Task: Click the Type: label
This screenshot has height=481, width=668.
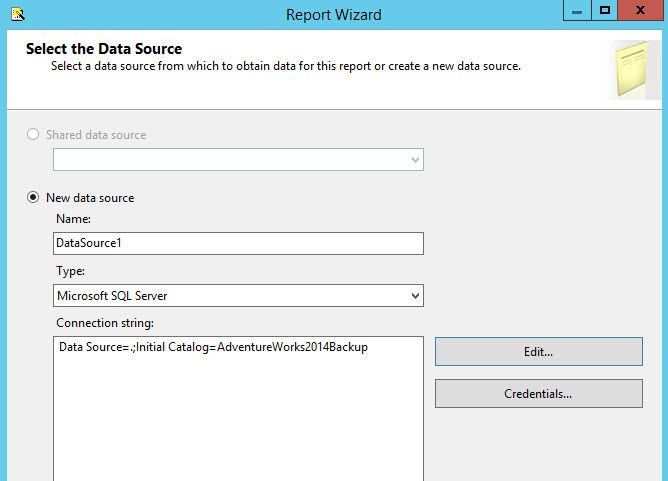Action: pos(71,271)
